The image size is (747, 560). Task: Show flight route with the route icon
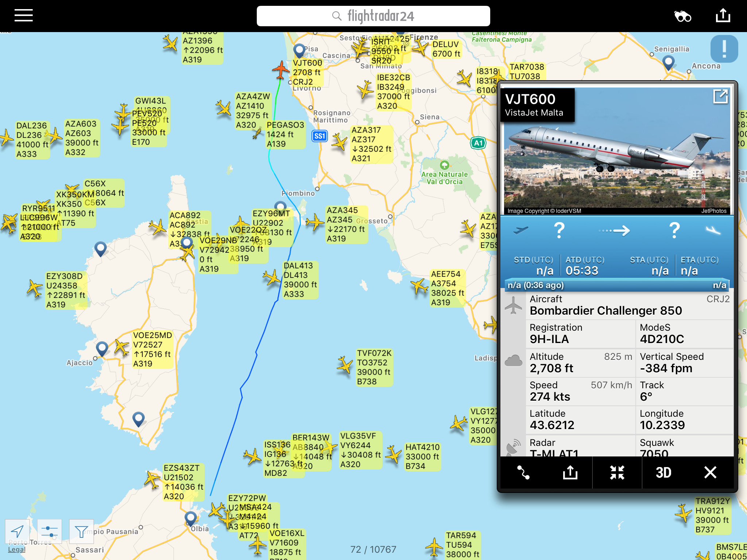coord(523,472)
